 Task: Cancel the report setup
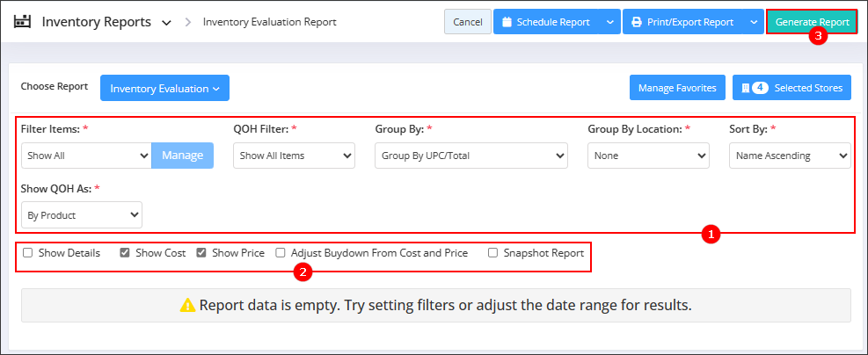468,22
